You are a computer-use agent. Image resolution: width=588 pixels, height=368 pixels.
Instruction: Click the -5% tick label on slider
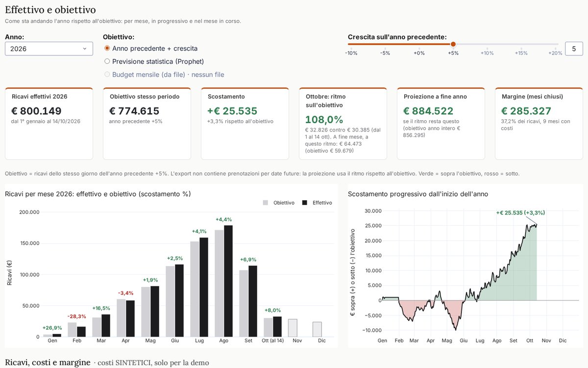click(x=385, y=53)
